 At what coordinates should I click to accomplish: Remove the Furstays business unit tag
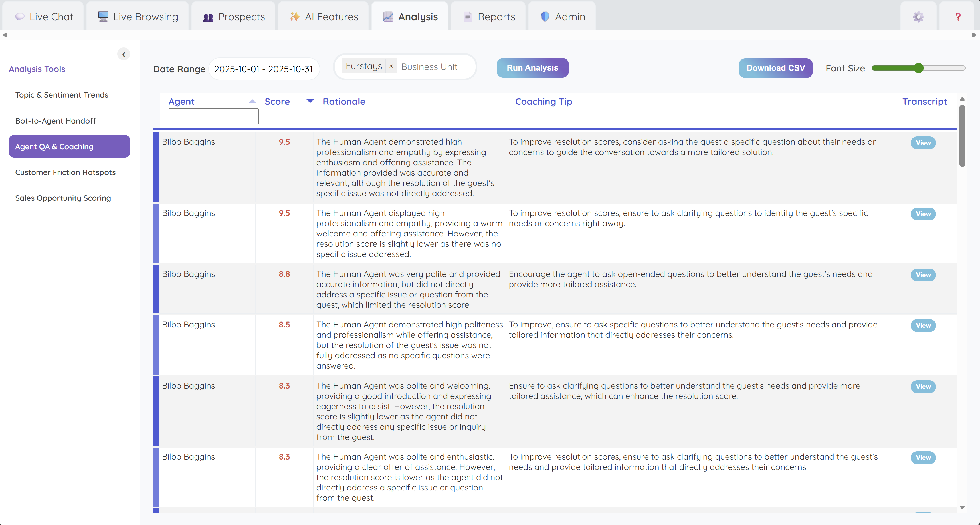point(391,66)
